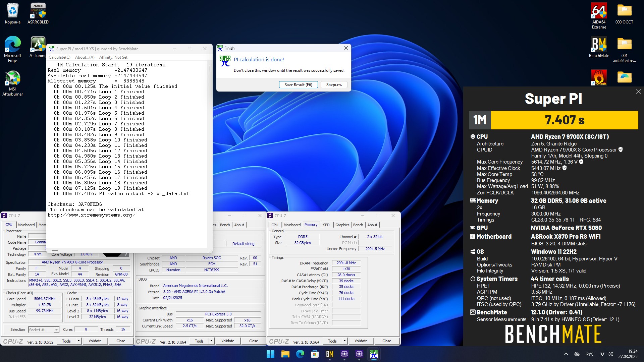Open the 001 aida64extreme folder

(x=624, y=49)
